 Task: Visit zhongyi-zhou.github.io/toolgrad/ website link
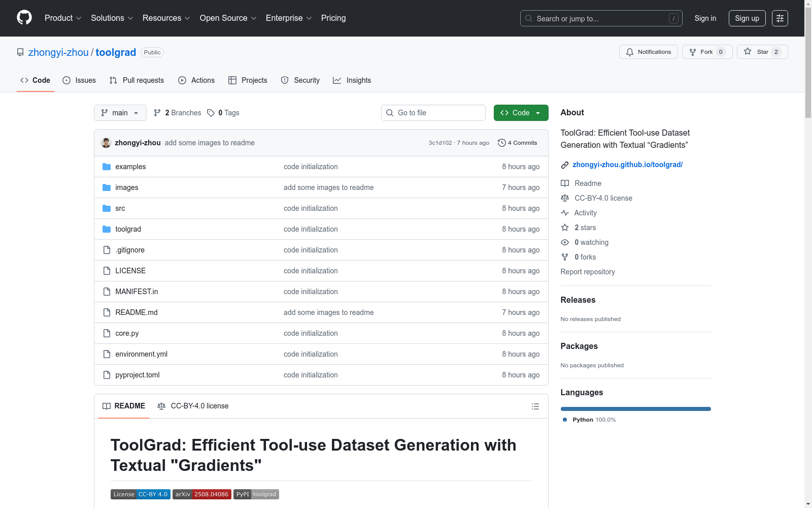point(627,165)
